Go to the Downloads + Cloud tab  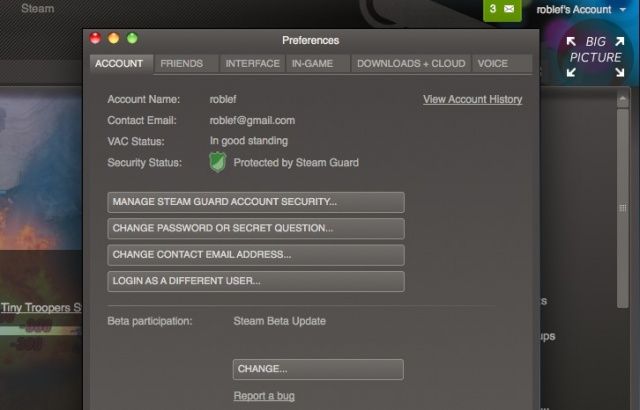click(411, 63)
